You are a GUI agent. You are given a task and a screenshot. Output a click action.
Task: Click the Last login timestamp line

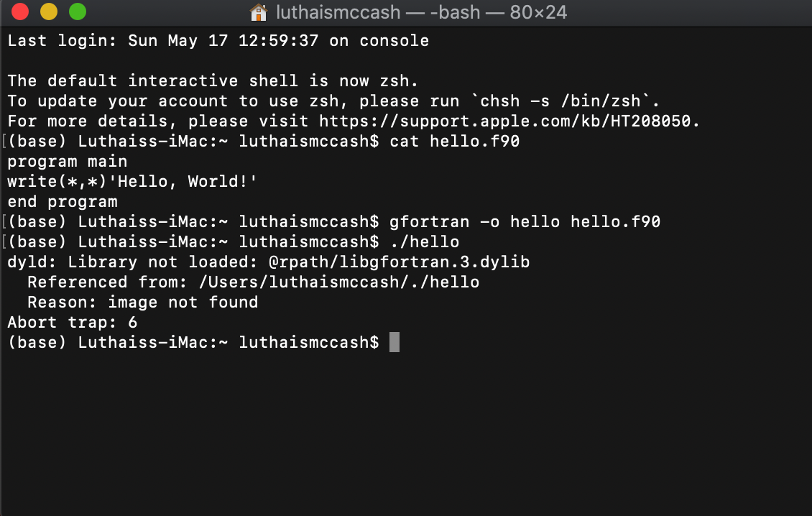[216, 40]
